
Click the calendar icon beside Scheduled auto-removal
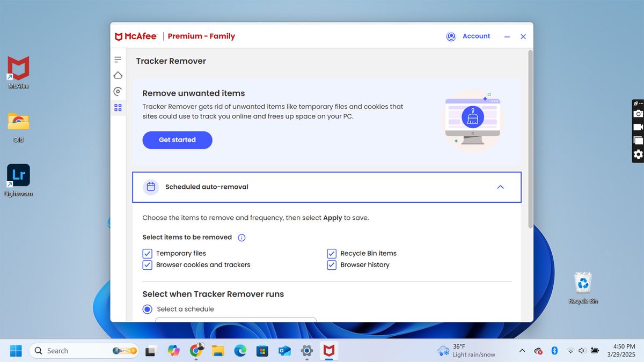click(150, 187)
